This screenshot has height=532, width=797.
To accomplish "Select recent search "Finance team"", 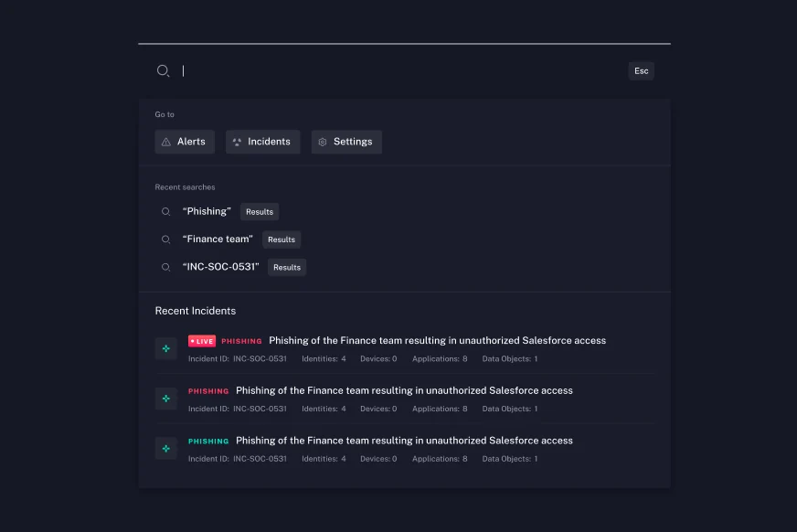I will point(218,239).
